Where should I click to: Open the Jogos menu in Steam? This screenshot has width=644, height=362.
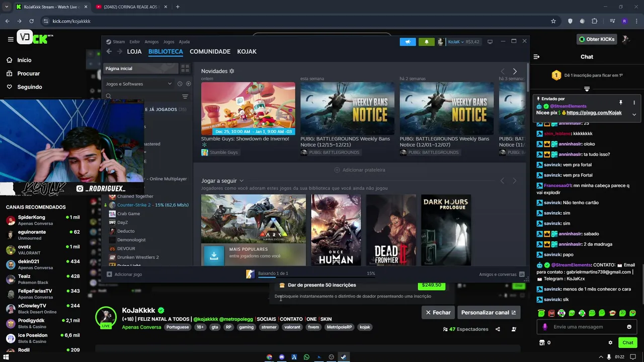[169, 42]
